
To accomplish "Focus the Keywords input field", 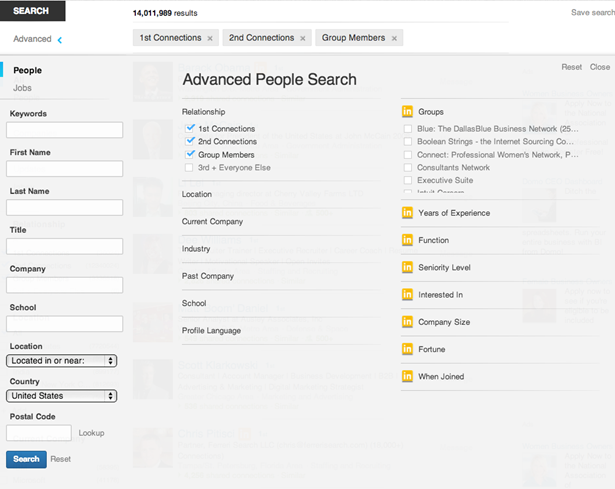I will click(65, 130).
